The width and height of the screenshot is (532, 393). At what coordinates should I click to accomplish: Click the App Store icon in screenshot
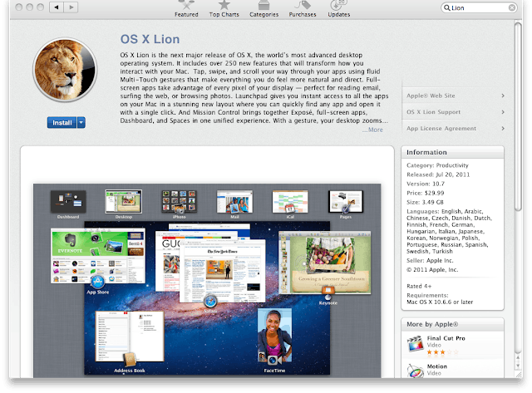pyautogui.click(x=98, y=282)
